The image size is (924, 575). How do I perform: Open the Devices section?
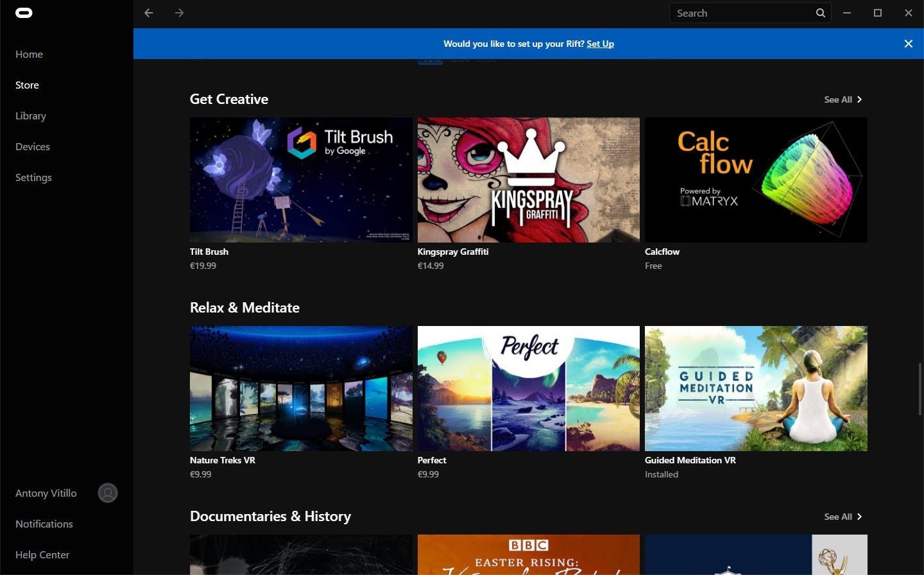pos(33,147)
